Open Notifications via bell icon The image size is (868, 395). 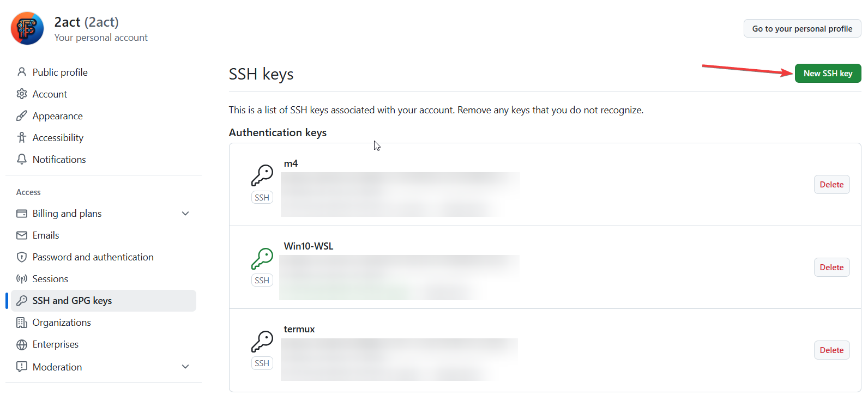pyautogui.click(x=22, y=159)
